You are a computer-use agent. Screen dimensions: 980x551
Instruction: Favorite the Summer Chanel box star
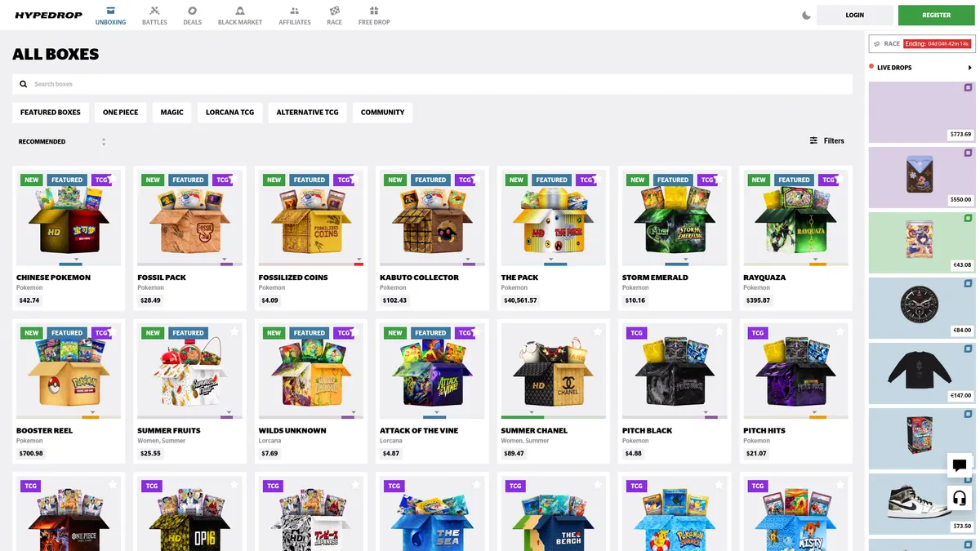(x=598, y=331)
